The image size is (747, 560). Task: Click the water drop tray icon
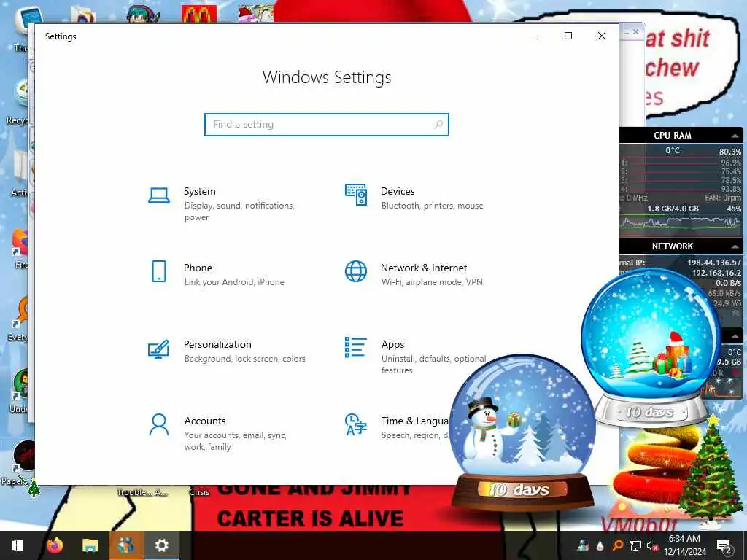600,545
